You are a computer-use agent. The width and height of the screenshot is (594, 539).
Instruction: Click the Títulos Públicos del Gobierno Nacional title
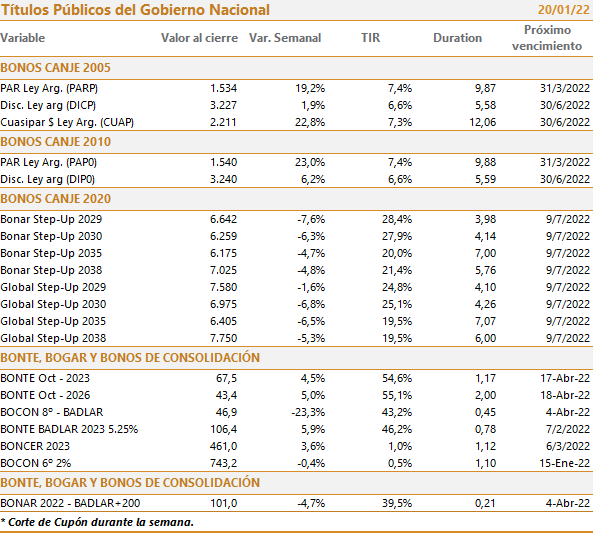(x=135, y=10)
